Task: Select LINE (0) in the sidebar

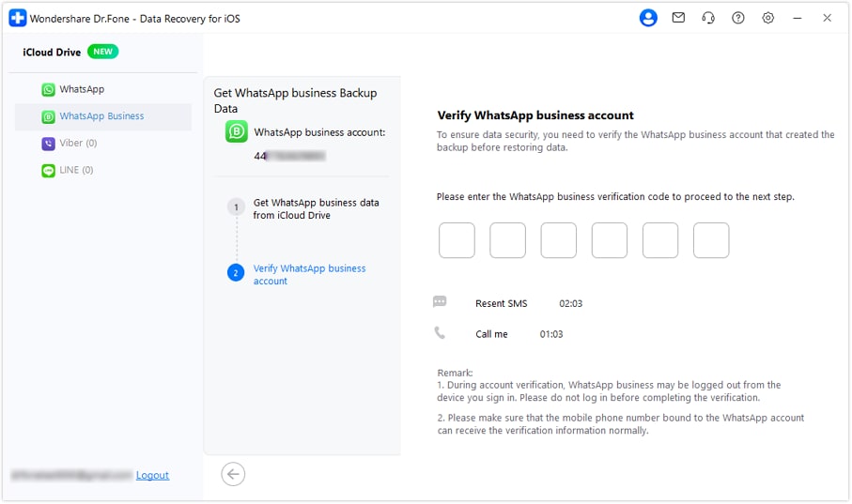Action: coord(76,171)
